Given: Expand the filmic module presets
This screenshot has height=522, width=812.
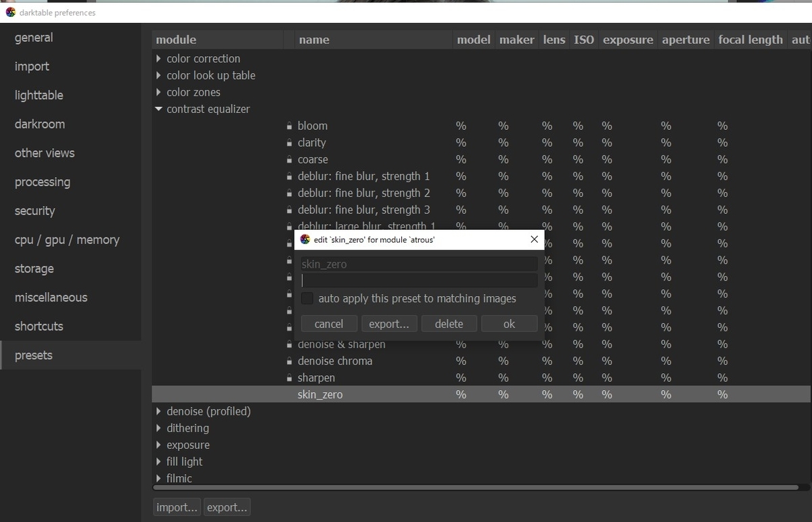Looking at the screenshot, I should click(158, 479).
